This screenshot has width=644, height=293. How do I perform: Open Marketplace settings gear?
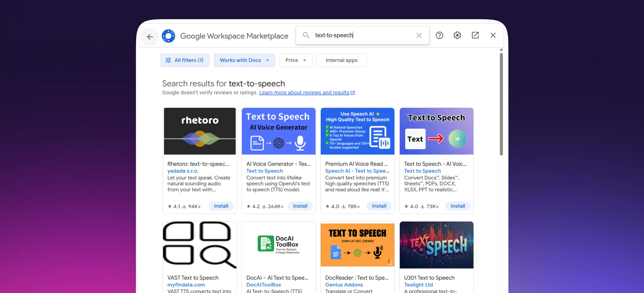click(x=457, y=35)
